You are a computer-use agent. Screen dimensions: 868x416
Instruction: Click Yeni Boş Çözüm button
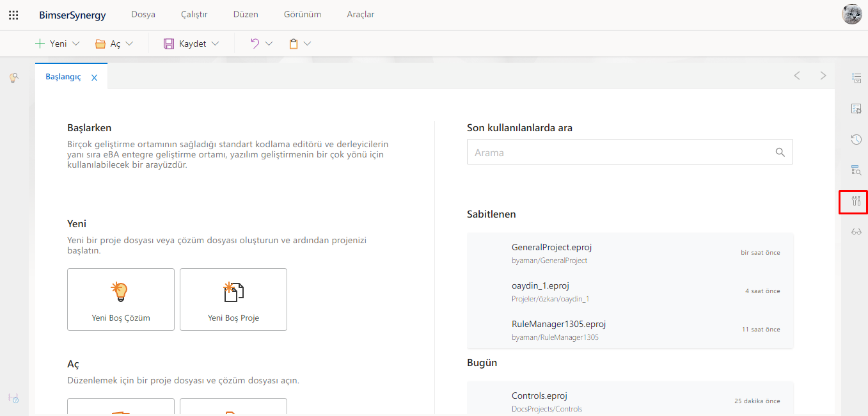[x=121, y=299]
